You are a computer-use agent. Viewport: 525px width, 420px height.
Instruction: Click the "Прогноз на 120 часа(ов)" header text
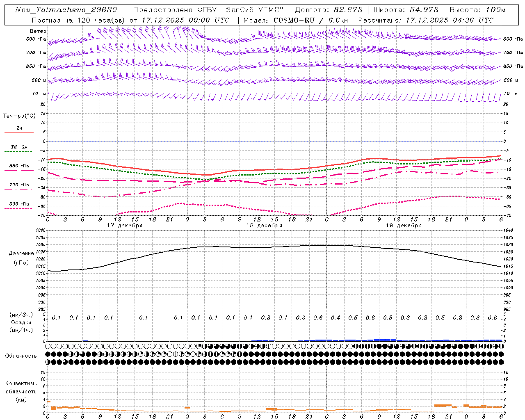[x=79, y=20]
